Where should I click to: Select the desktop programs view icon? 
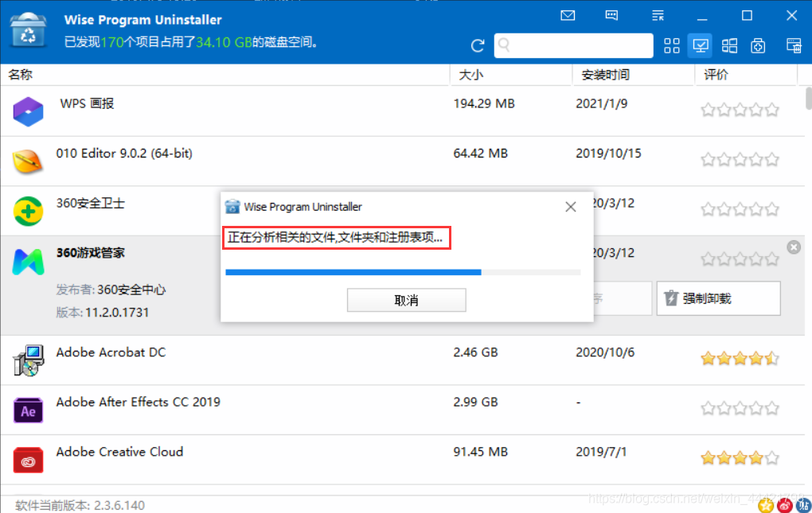(700, 45)
